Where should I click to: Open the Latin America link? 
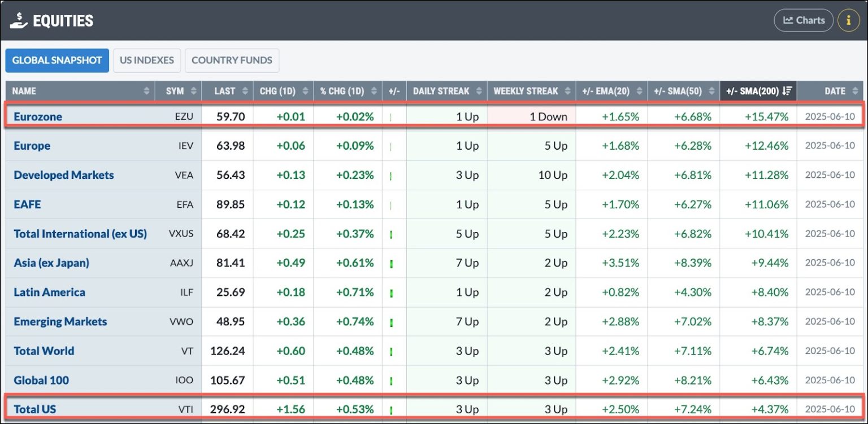[x=50, y=292]
